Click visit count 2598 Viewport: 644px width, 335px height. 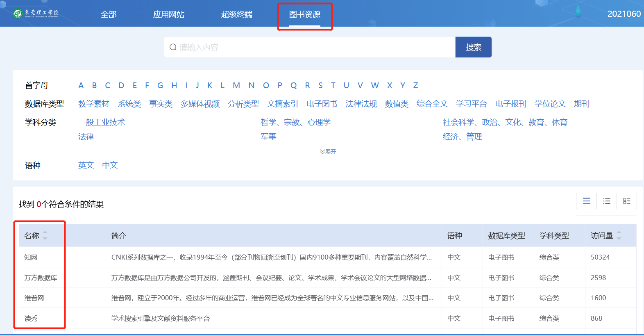coord(598,278)
